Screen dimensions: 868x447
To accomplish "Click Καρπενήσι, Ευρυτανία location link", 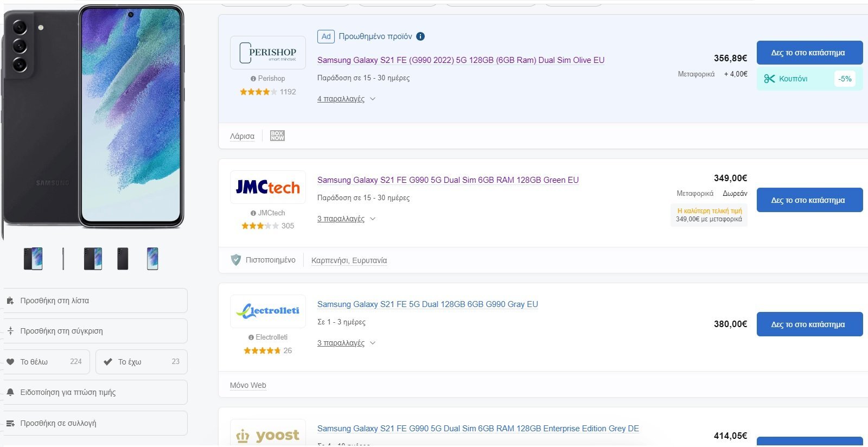I will click(349, 260).
